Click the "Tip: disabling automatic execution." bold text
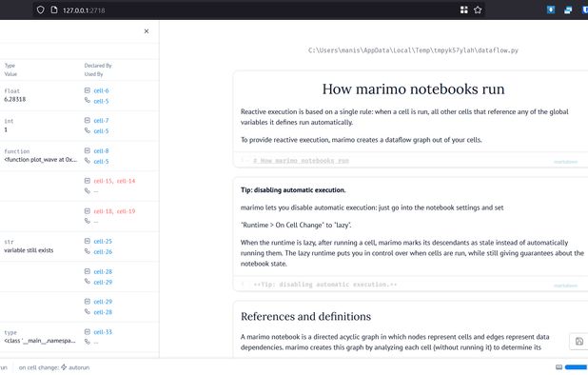The width and height of the screenshot is (588, 375). (293, 190)
